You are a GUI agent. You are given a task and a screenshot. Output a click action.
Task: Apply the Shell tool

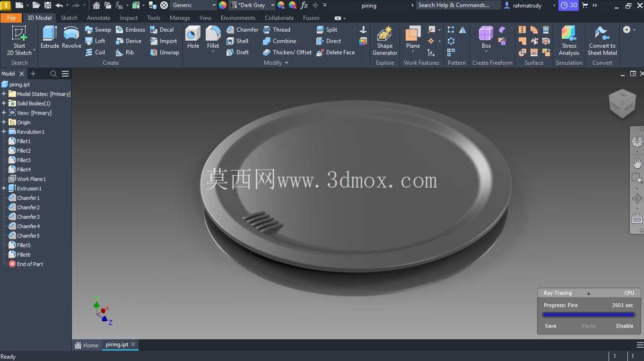[x=237, y=41]
